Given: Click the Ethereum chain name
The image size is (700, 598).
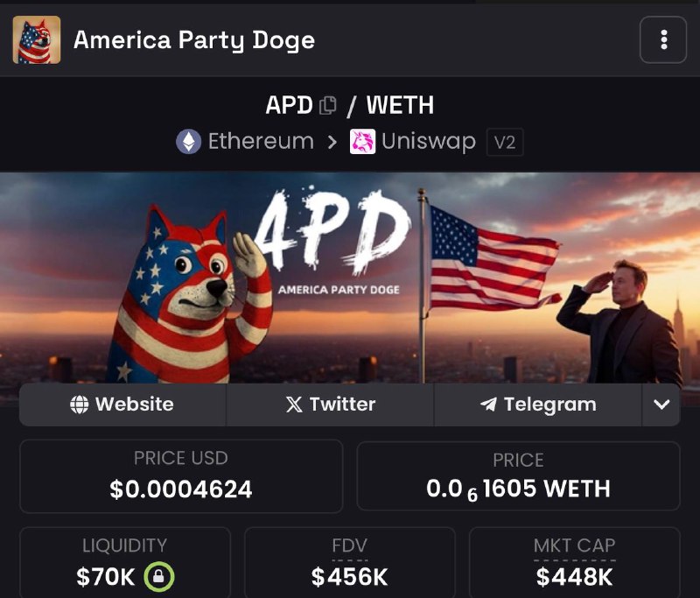Looking at the screenshot, I should click(261, 142).
